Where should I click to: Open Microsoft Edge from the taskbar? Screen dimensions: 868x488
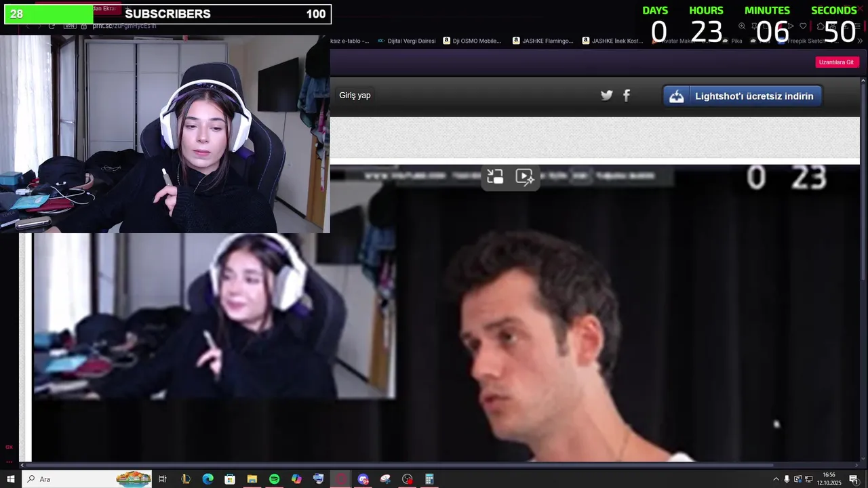[208, 479]
